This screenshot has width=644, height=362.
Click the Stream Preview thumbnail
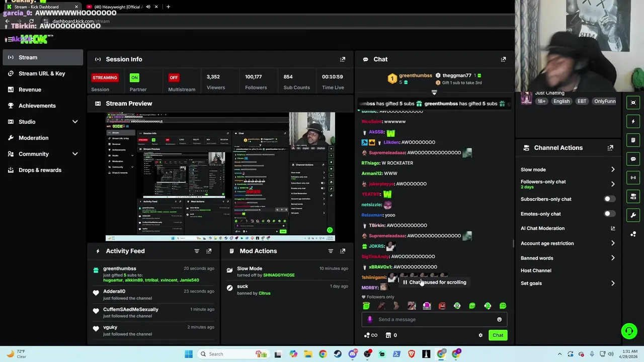[220, 176]
